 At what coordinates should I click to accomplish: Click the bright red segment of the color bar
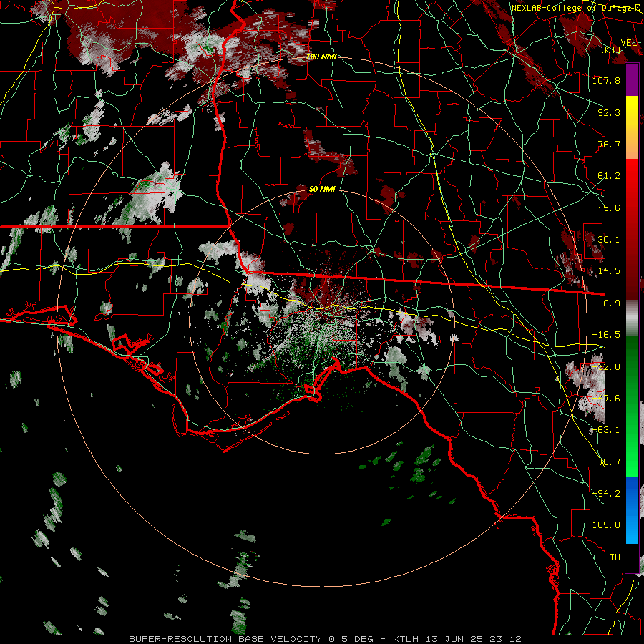632,230
